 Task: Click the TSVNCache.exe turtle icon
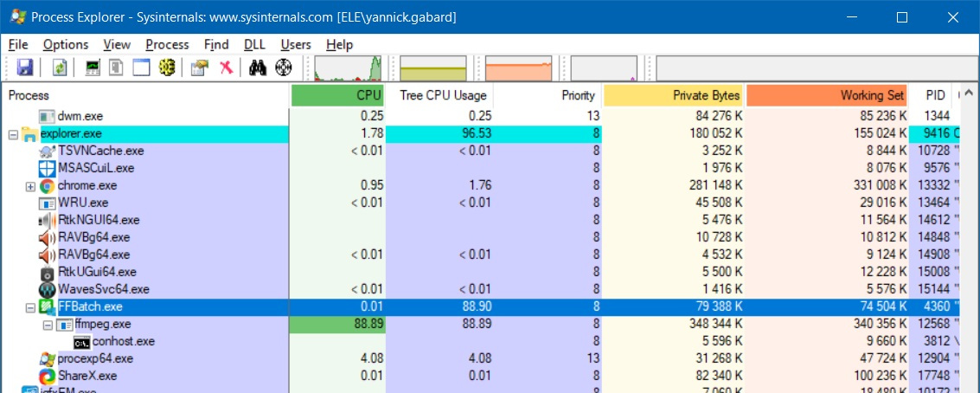point(47,151)
